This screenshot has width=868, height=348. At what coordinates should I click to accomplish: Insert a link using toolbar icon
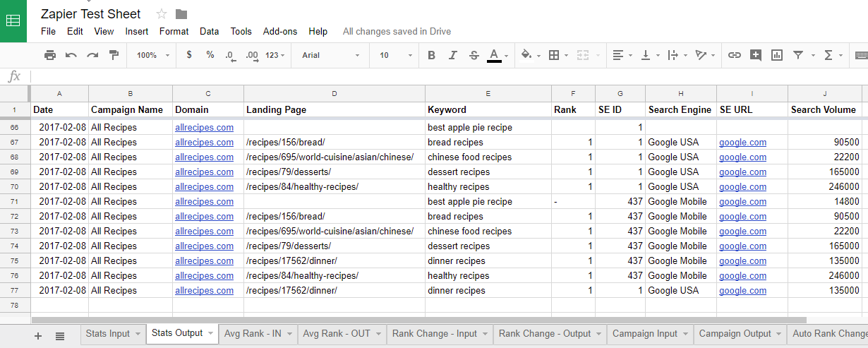click(x=735, y=55)
